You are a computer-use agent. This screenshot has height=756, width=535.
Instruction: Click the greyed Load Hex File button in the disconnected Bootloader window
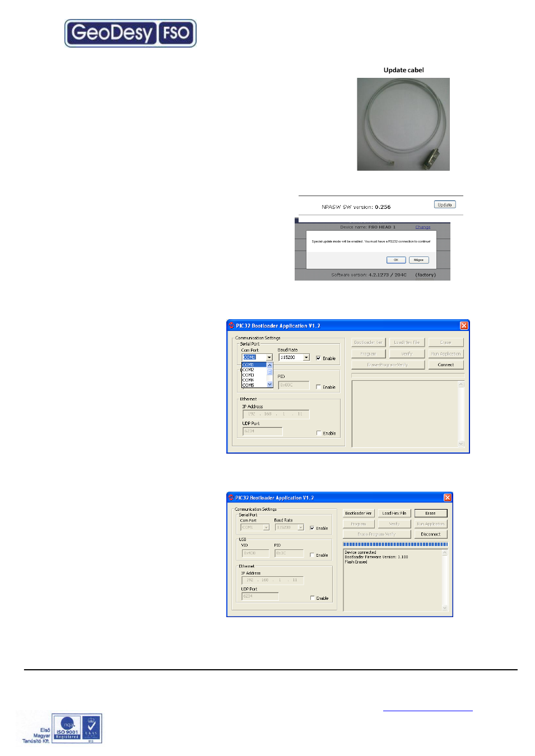click(407, 342)
